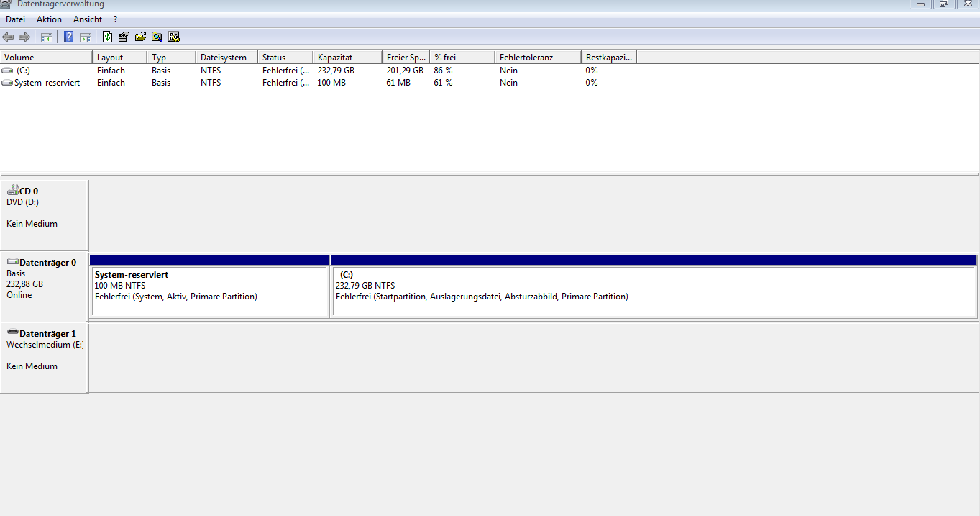
Task: Go forward with the right arrow toolbar icon
Action: pyautogui.click(x=24, y=37)
